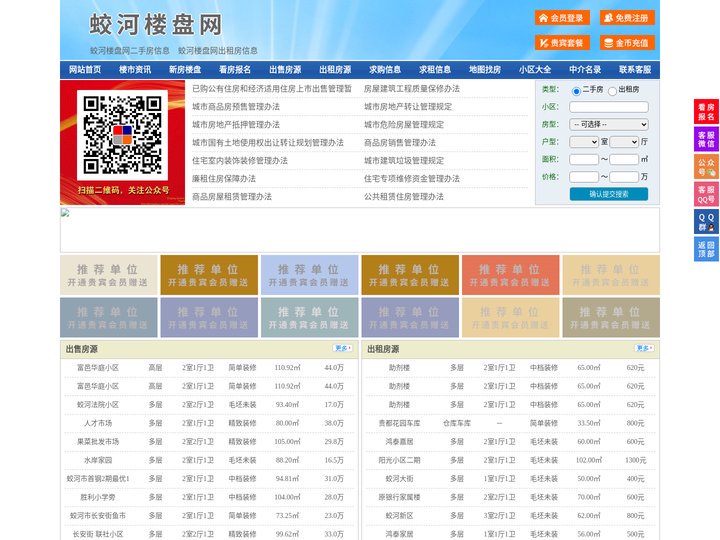Click the 客服微信 purple sidebar icon
Screen dimensions: 720x540
click(x=706, y=139)
